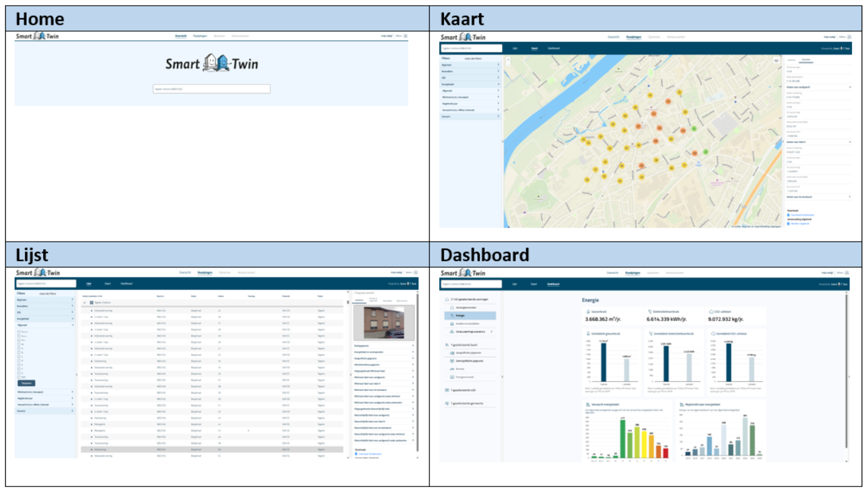868x494 pixels.
Task: Collapse the left sidebar arrow in Dashboard view
Action: pyautogui.click(x=502, y=377)
